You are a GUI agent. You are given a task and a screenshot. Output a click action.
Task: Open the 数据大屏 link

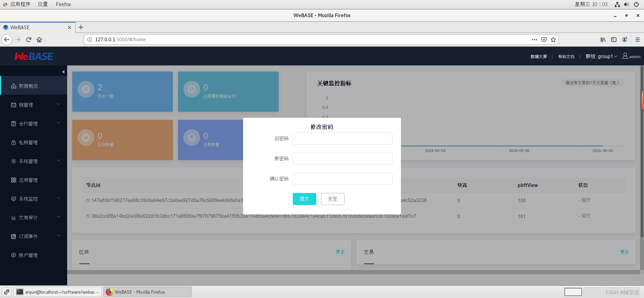tap(539, 57)
